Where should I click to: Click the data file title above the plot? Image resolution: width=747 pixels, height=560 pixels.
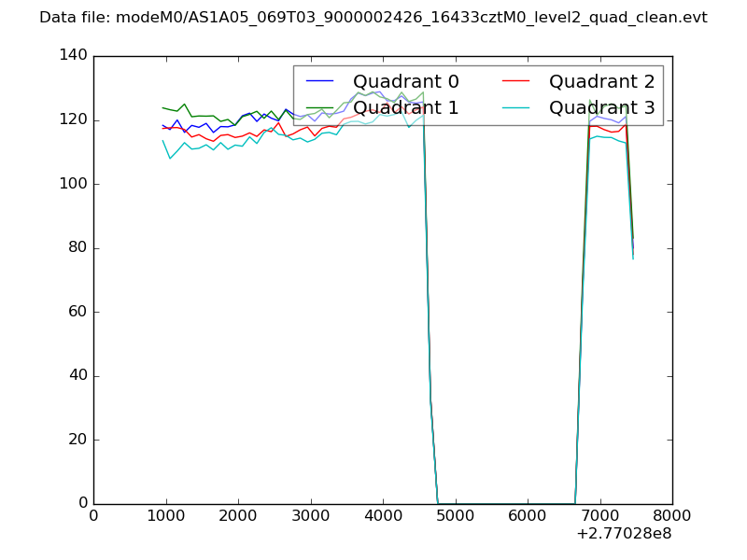tap(373, 18)
